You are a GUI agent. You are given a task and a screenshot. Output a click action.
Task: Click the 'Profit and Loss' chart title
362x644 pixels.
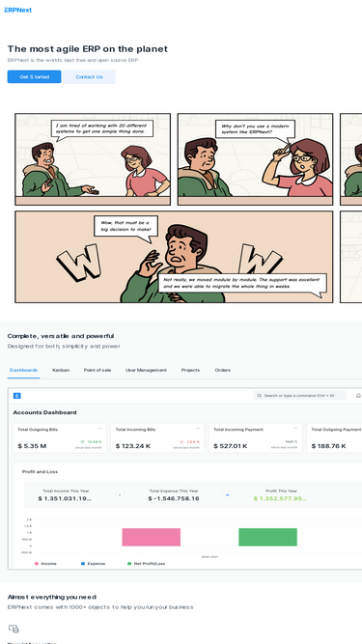(x=40, y=472)
